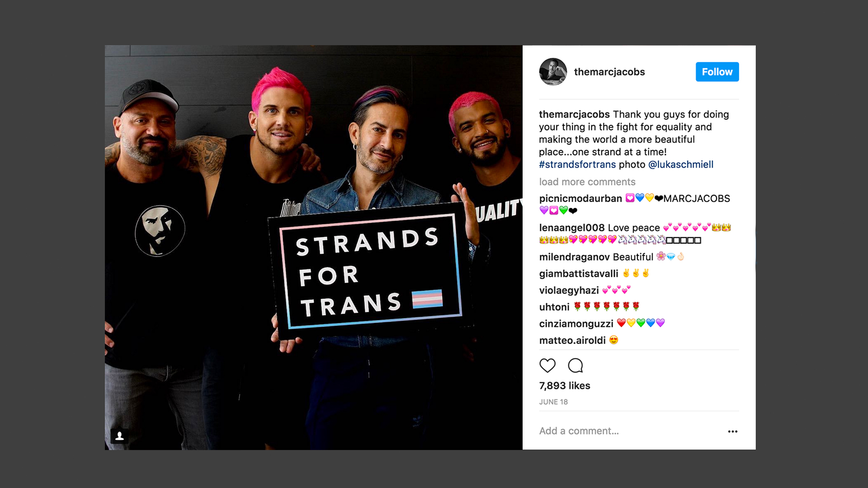This screenshot has width=868, height=488.
Task: Open lenaangel008 commenter profile
Action: click(x=572, y=228)
